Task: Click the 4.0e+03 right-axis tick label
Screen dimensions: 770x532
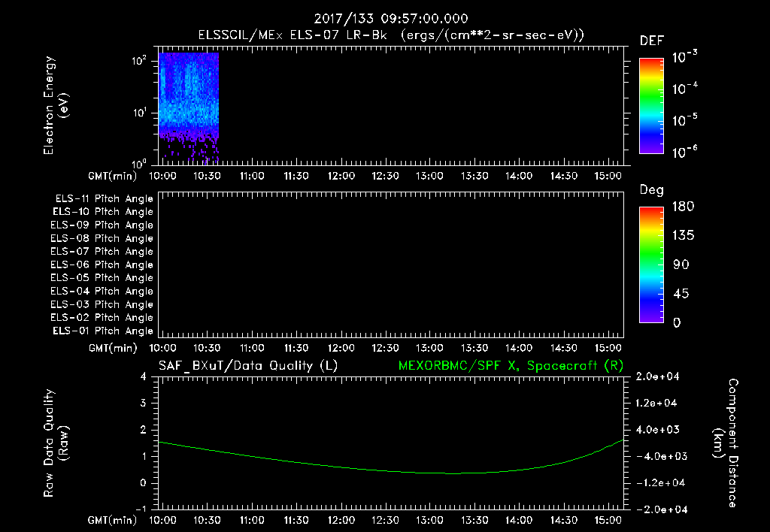Action: point(657,430)
